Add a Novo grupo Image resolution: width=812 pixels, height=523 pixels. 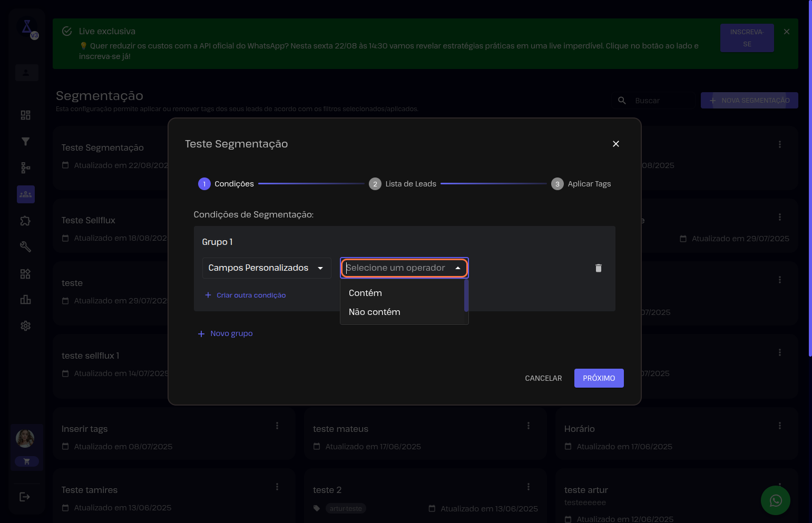point(225,333)
